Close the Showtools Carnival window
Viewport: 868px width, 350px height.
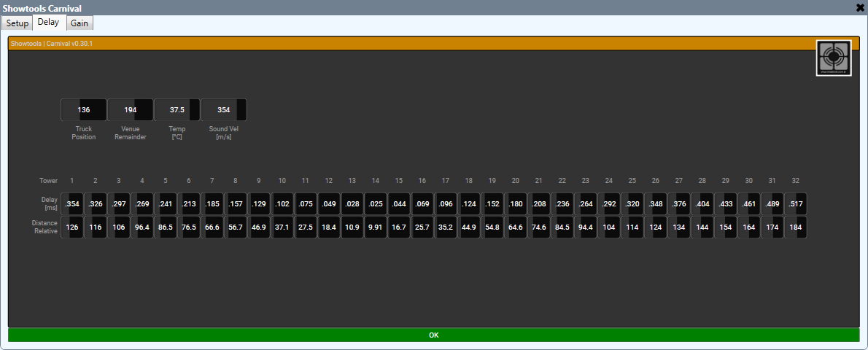[860, 7]
